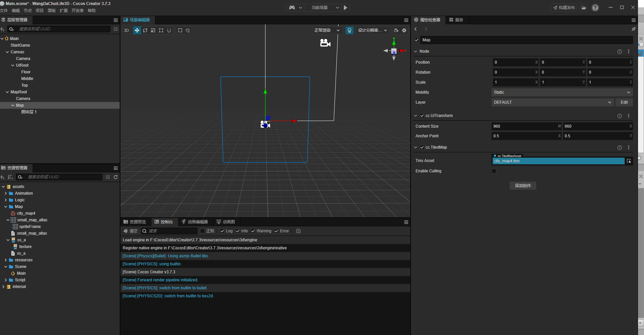The width and height of the screenshot is (644, 335).
Task: Click the Edit button next to Layer
Action: click(624, 102)
